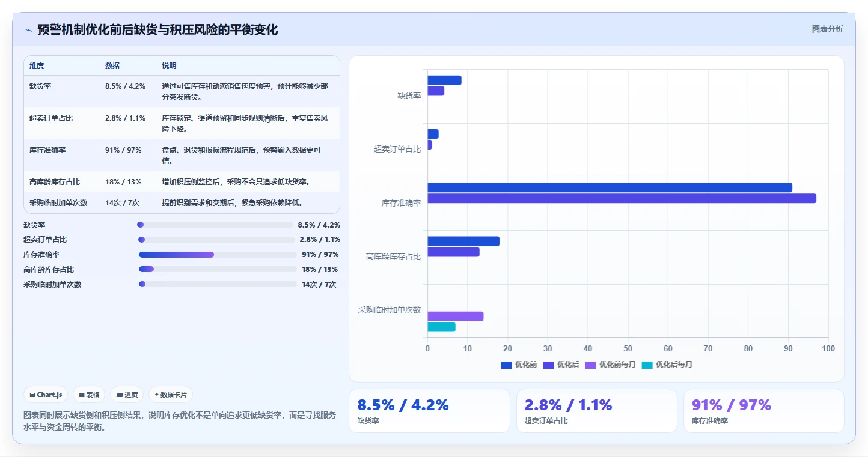Image resolution: width=868 pixels, height=457 pixels.
Task: Click the Chart.js tag chip
Action: 46,395
